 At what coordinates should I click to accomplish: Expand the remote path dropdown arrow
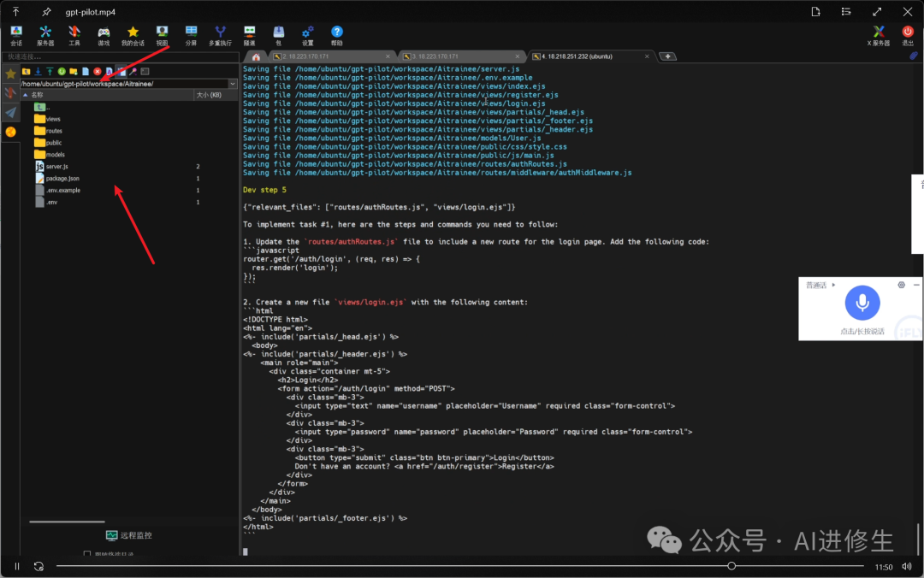tap(233, 84)
